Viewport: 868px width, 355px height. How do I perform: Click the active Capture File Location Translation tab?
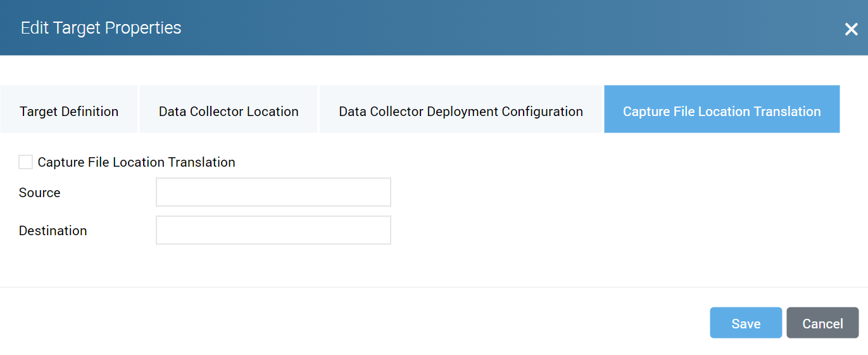722,112
